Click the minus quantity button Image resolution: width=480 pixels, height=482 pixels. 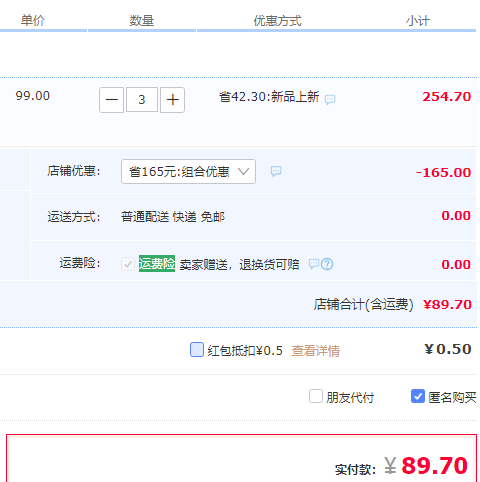click(112, 100)
